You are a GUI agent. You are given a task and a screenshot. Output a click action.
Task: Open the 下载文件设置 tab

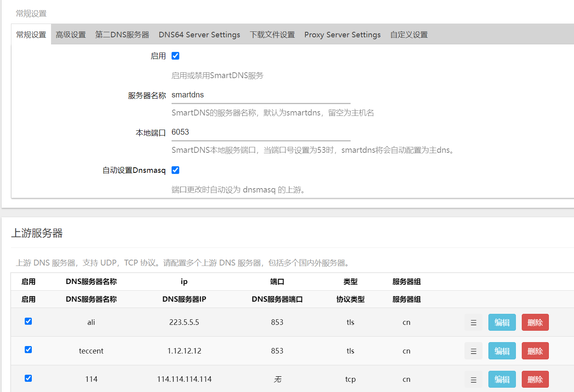(x=272, y=35)
